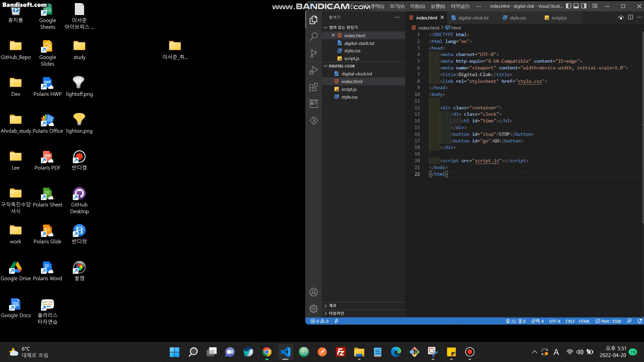
Task: Open the 보기(V) menu
Action: pyautogui.click(x=397, y=6)
